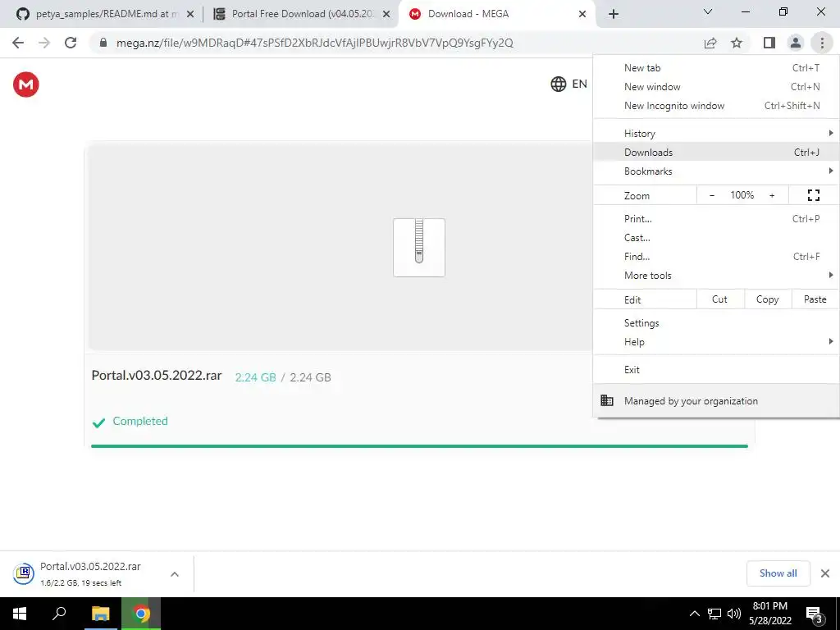Click the Chrome taskbar icon
The height and width of the screenshot is (630, 840).
141,614
